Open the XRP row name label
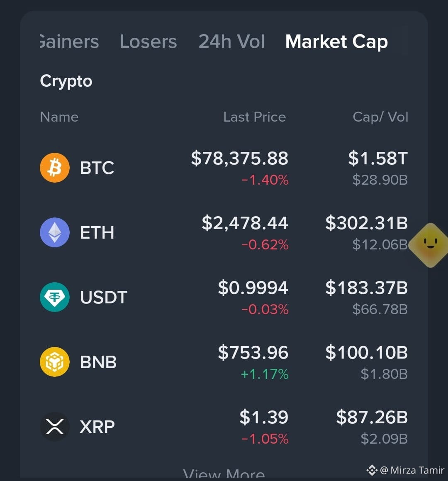 (97, 427)
